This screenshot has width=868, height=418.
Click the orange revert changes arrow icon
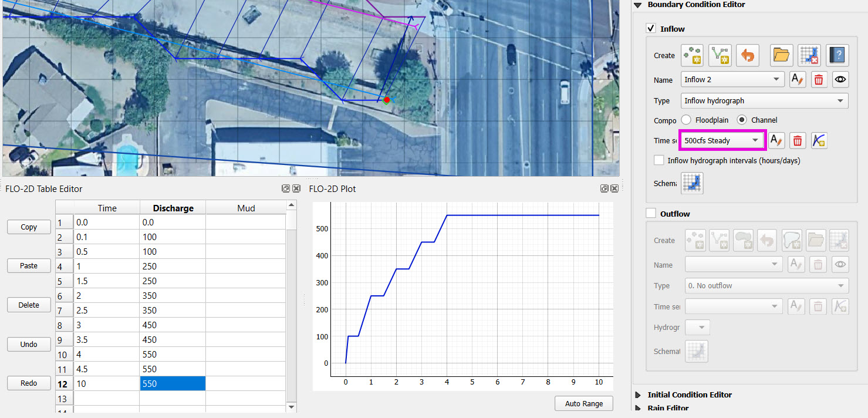coord(748,55)
